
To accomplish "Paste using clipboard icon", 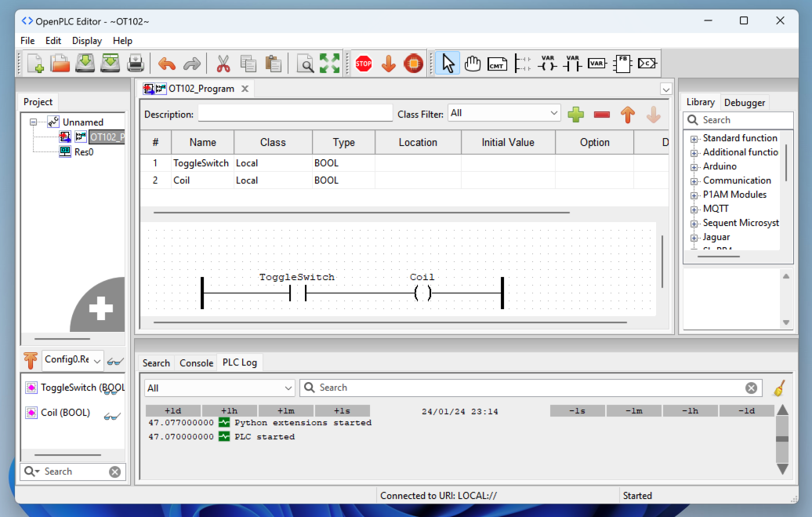I will coord(273,64).
